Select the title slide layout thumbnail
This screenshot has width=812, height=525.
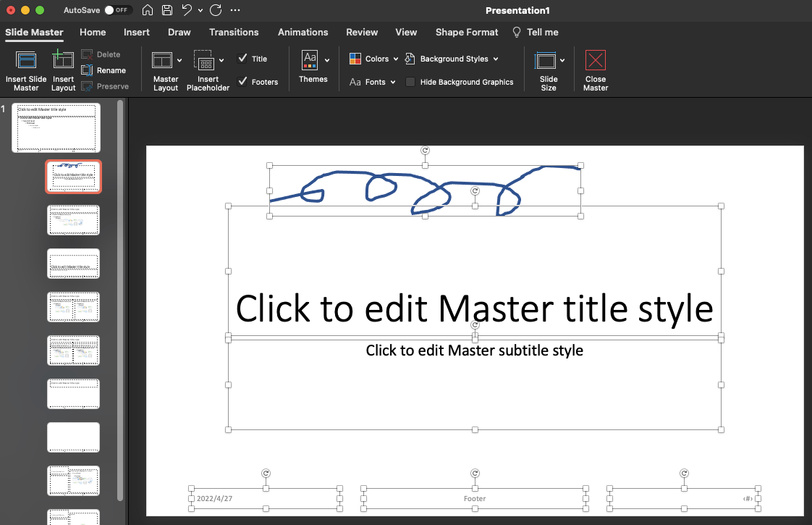coord(73,176)
